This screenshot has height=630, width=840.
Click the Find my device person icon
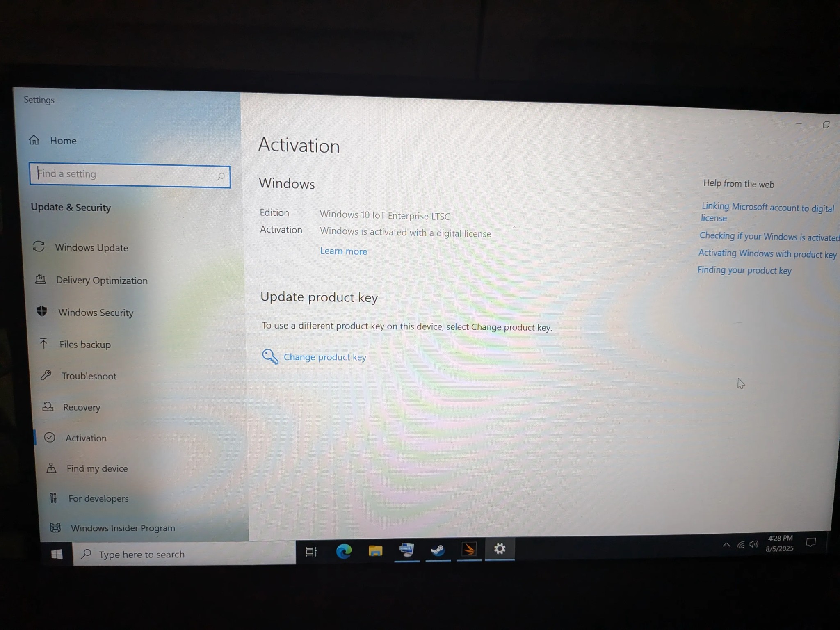coord(51,468)
